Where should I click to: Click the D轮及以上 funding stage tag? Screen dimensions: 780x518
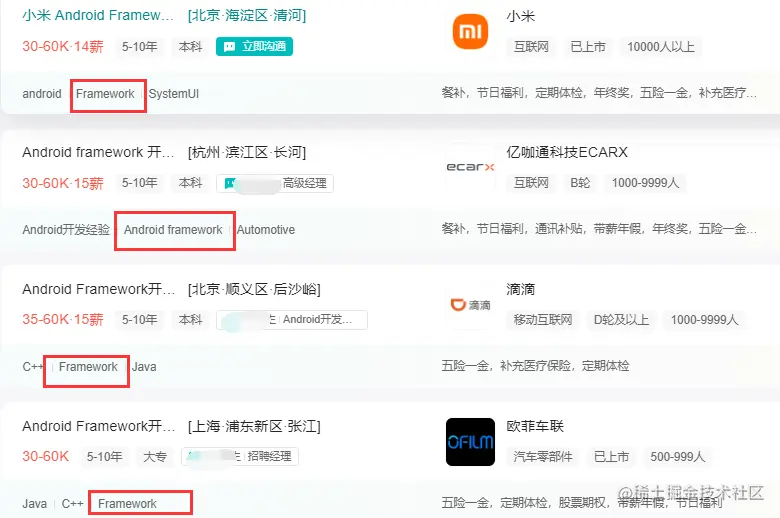click(x=621, y=320)
